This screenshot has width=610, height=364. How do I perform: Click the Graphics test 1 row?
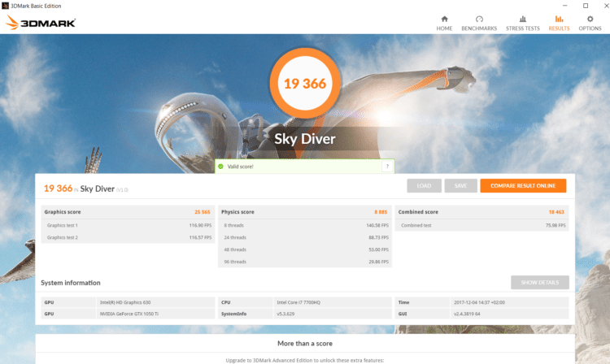click(128, 225)
